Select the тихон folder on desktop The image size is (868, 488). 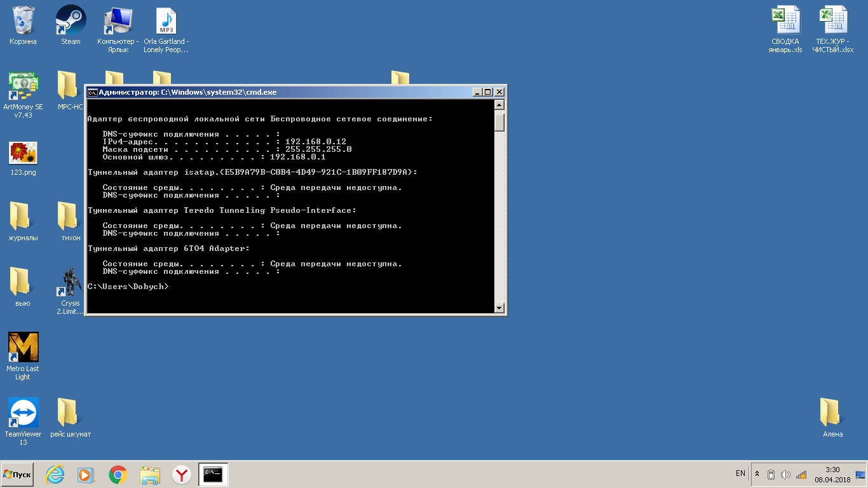click(69, 221)
